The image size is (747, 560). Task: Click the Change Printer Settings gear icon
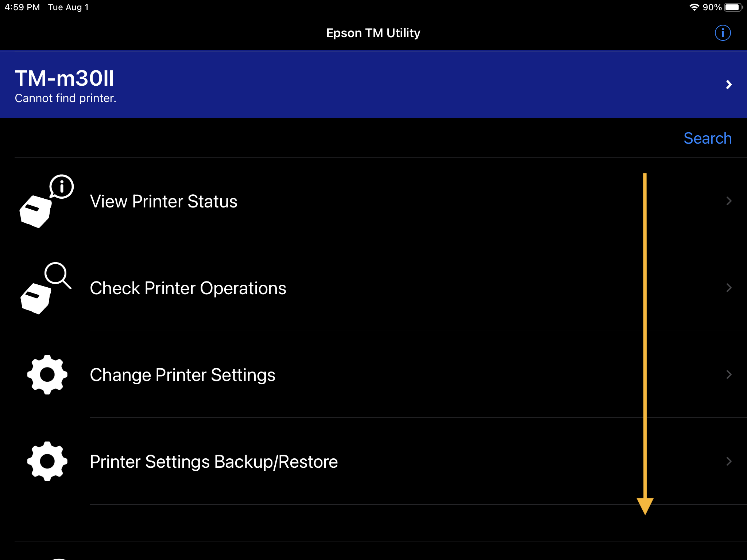(47, 374)
